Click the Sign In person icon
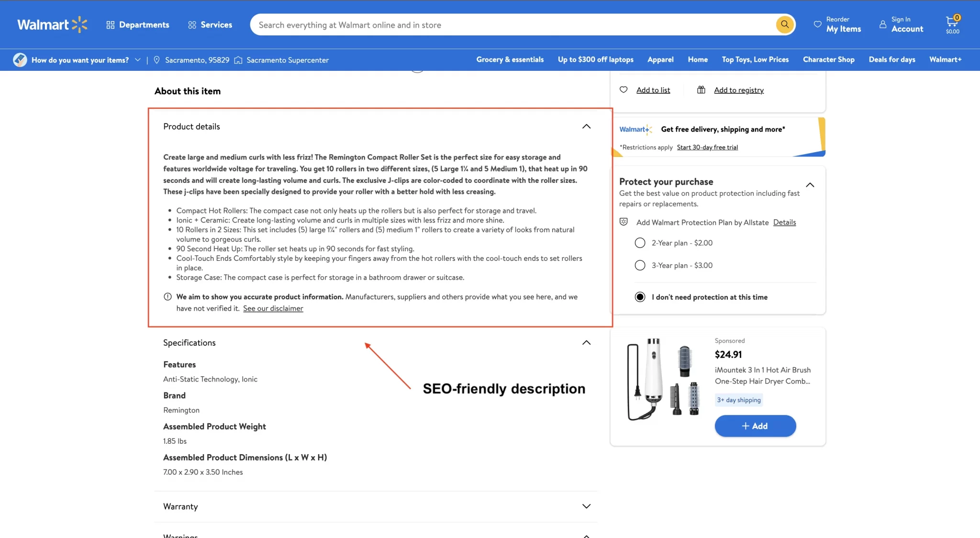This screenshot has width=980, height=538. [883, 24]
